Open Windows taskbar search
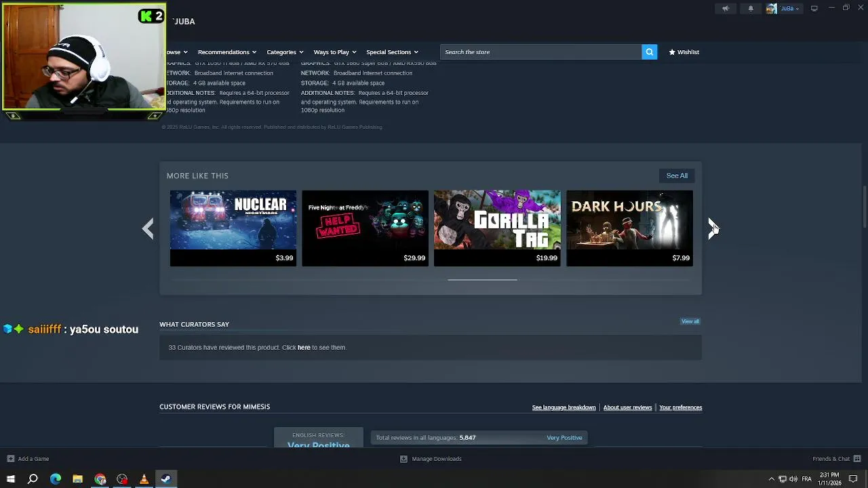This screenshot has width=868, height=488. point(33,479)
